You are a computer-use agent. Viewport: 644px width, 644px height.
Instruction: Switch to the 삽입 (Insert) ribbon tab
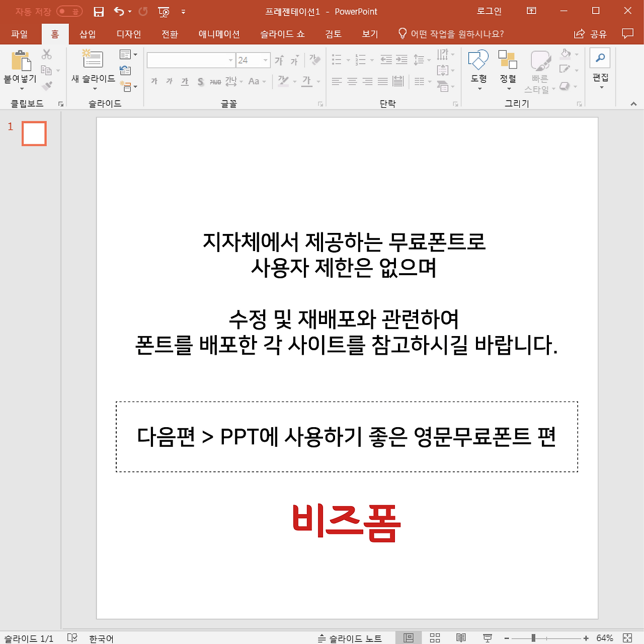(x=87, y=34)
